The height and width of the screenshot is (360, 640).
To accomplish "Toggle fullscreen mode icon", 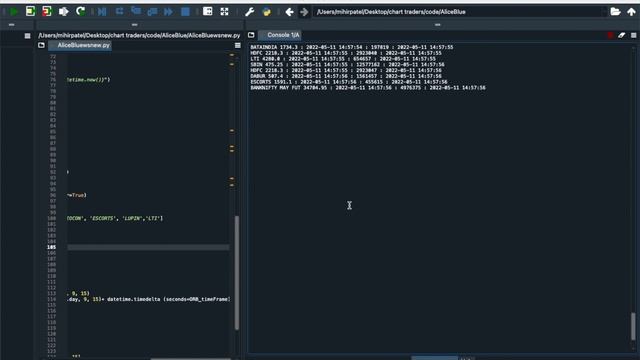I will (224, 11).
